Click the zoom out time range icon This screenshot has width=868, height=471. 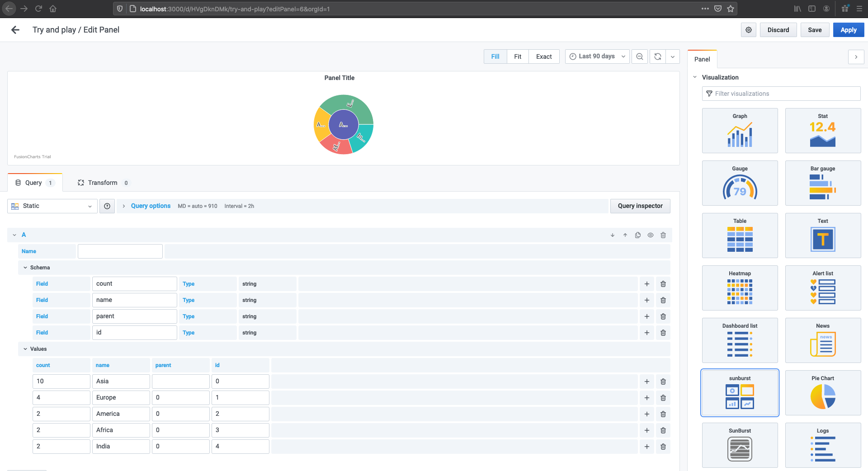(639, 56)
